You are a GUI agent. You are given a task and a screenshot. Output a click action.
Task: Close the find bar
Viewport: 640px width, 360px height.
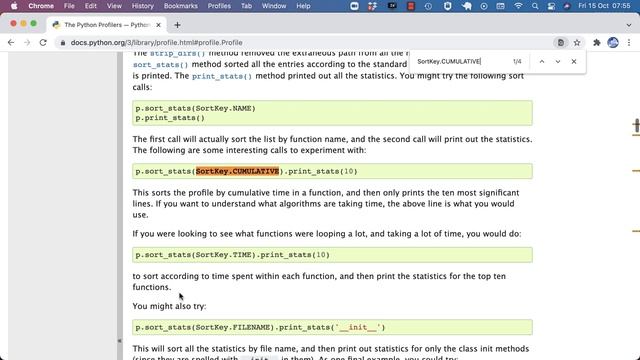[573, 61]
